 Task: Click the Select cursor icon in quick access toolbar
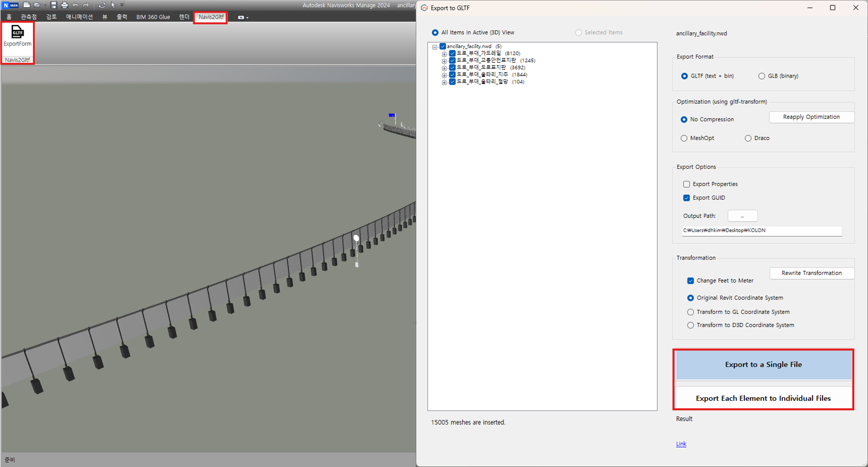click(x=113, y=5)
